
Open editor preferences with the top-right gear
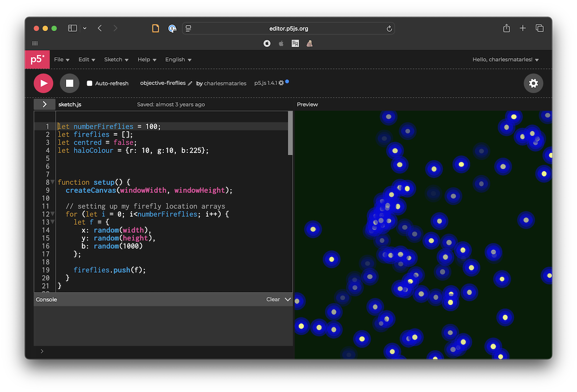click(533, 83)
